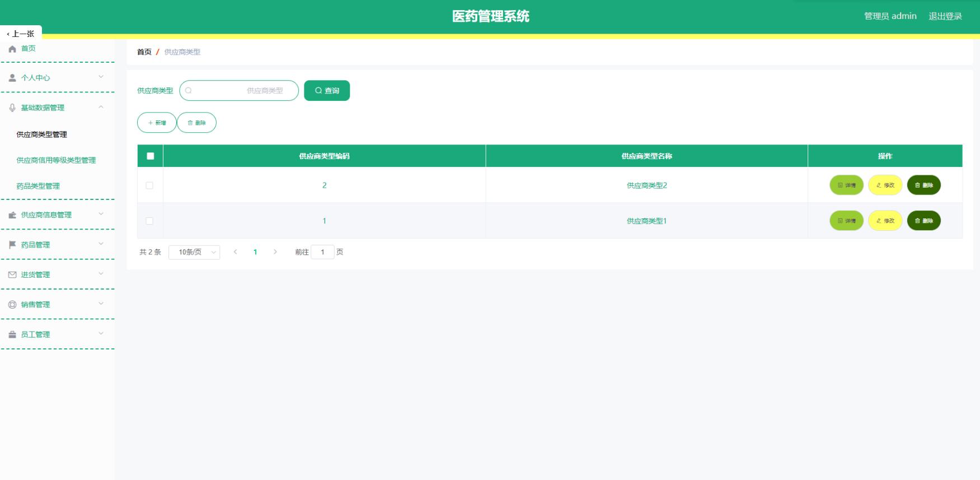Viewport: 980px width, 480px height.
Task: Click the person icon for 个人中心
Action: coord(12,78)
